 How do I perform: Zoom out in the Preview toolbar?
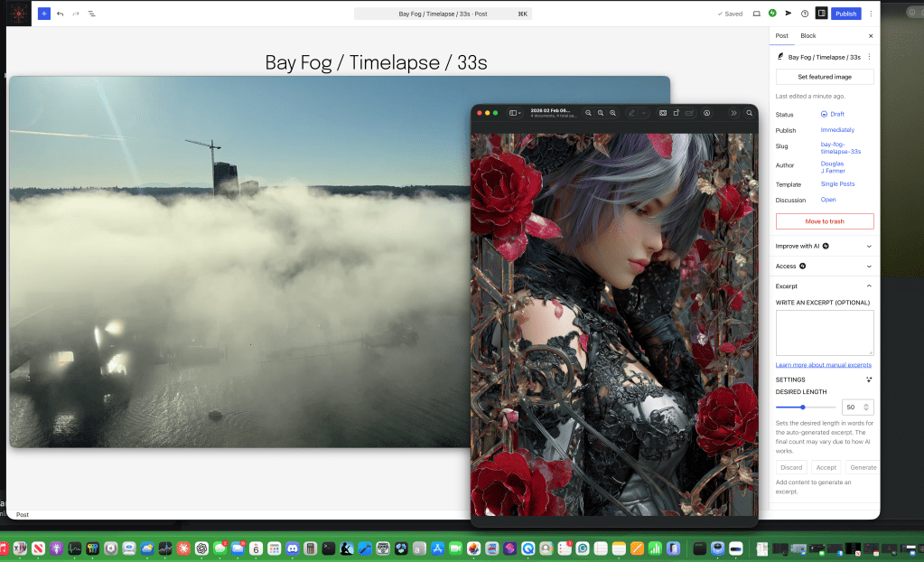pyautogui.click(x=588, y=113)
